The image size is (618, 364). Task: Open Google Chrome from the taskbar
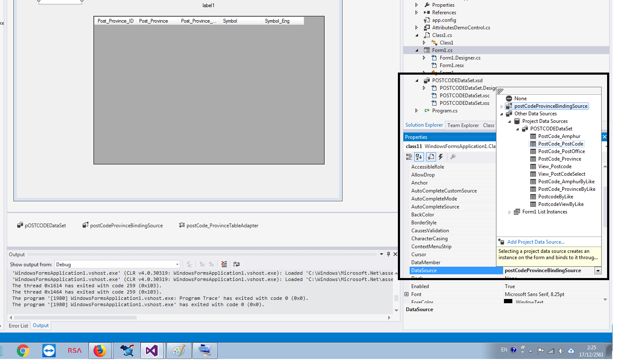(x=23, y=351)
